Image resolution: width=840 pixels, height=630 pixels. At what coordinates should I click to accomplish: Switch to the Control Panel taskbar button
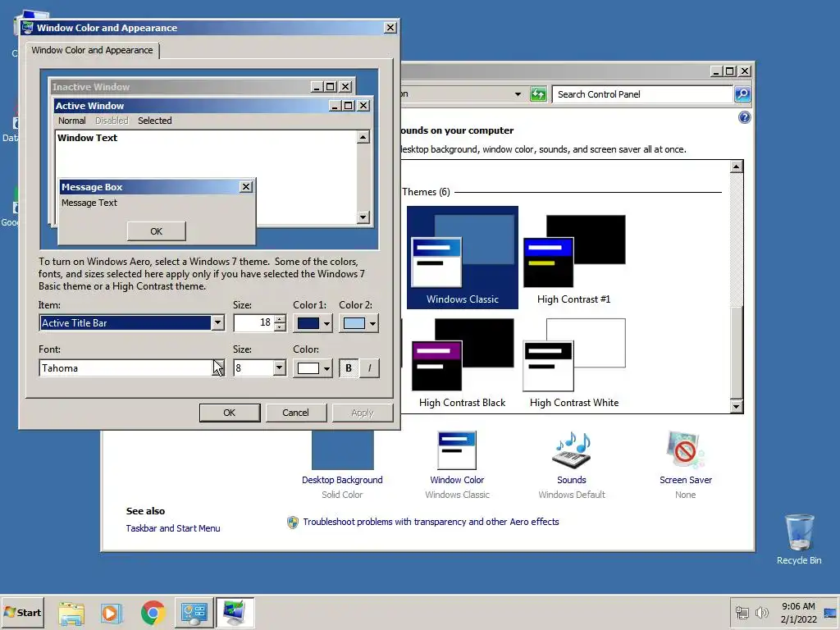pos(194,612)
